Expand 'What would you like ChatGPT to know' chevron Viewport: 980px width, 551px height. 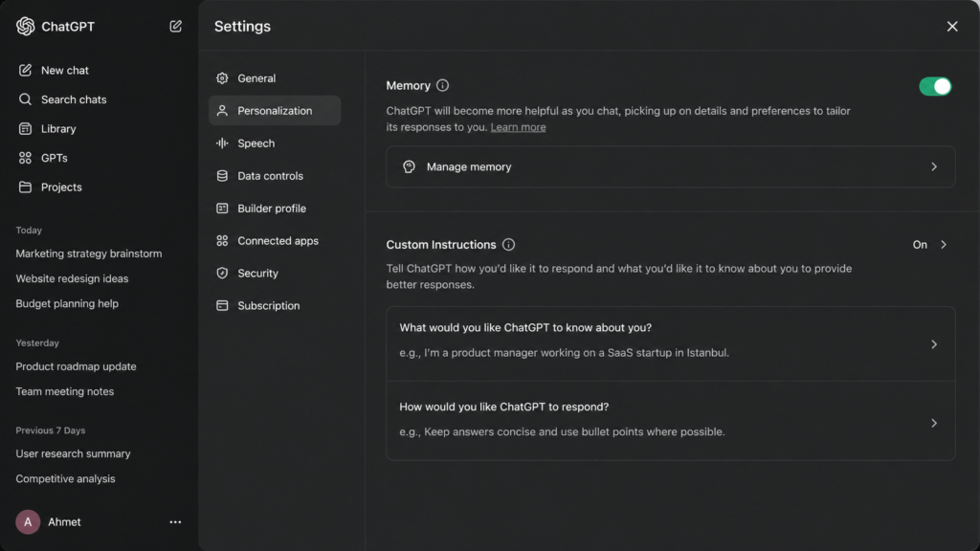tap(934, 344)
